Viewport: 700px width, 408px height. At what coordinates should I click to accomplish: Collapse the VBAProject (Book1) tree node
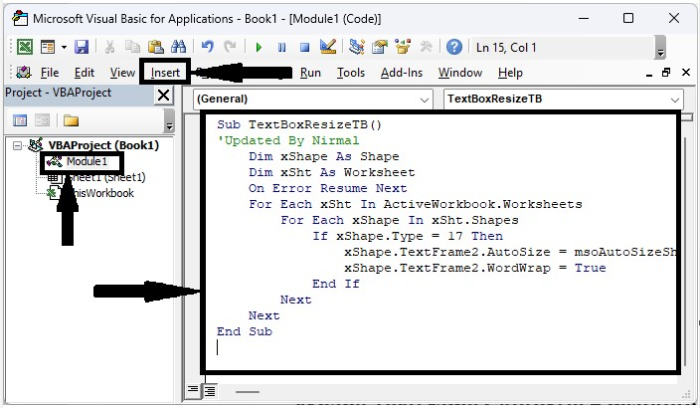coord(17,146)
